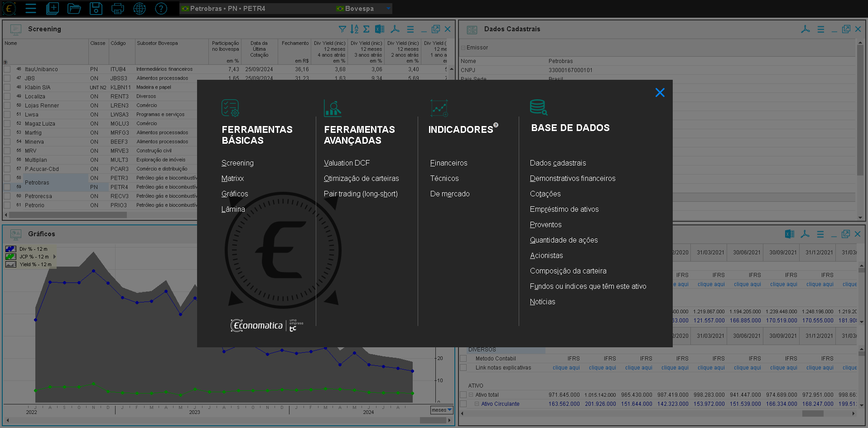Click the Yield % - 12 m legend swatch
The height and width of the screenshot is (428, 868).
click(11, 264)
